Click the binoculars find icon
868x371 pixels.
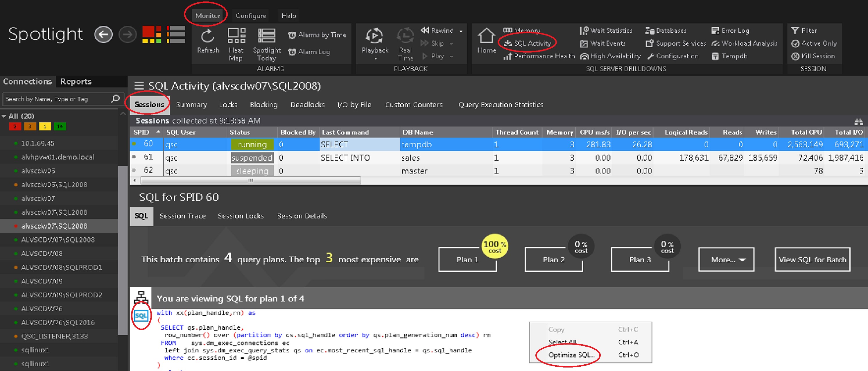point(858,121)
